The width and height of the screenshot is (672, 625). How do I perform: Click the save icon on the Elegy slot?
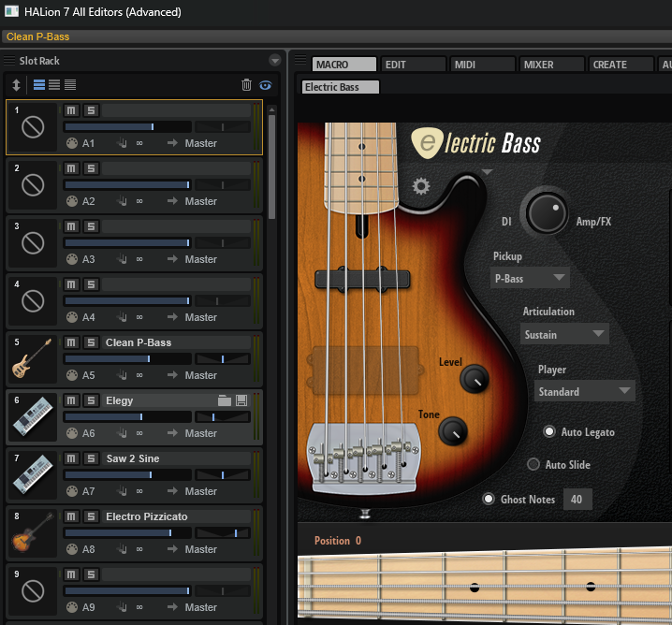pyautogui.click(x=241, y=400)
